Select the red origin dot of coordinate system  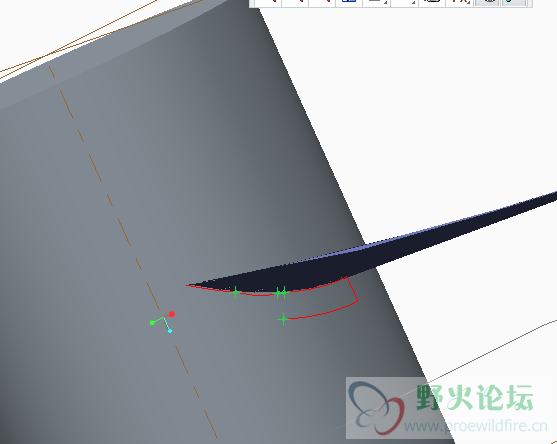point(172,314)
